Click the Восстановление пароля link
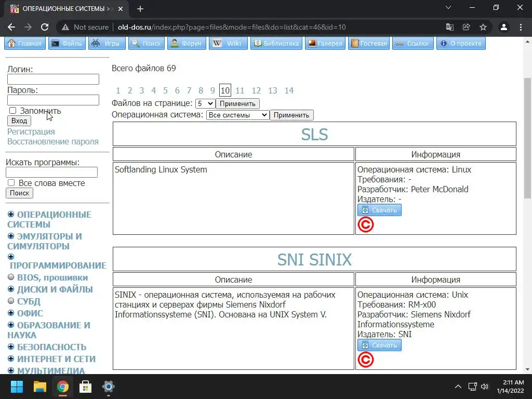Viewport: 532px width, 399px height. click(x=53, y=141)
